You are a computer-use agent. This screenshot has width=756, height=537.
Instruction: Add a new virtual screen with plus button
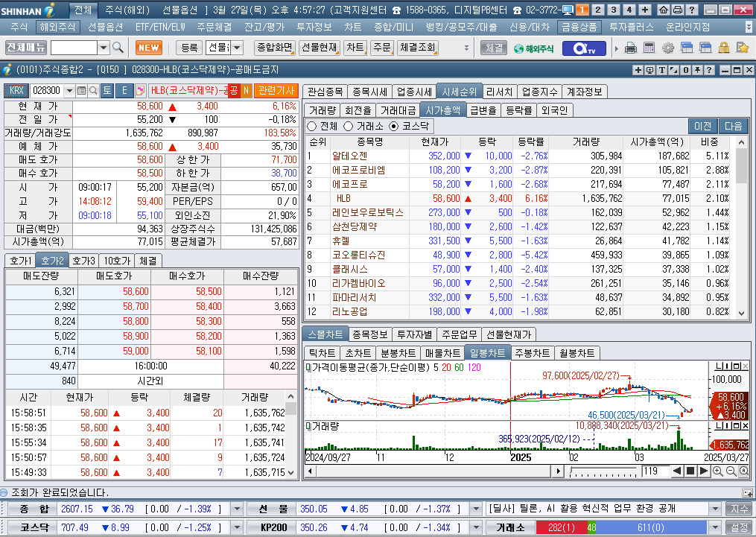tap(644, 10)
